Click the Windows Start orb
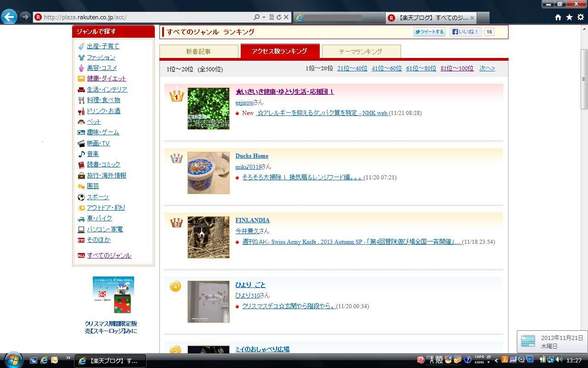 pos(13,360)
